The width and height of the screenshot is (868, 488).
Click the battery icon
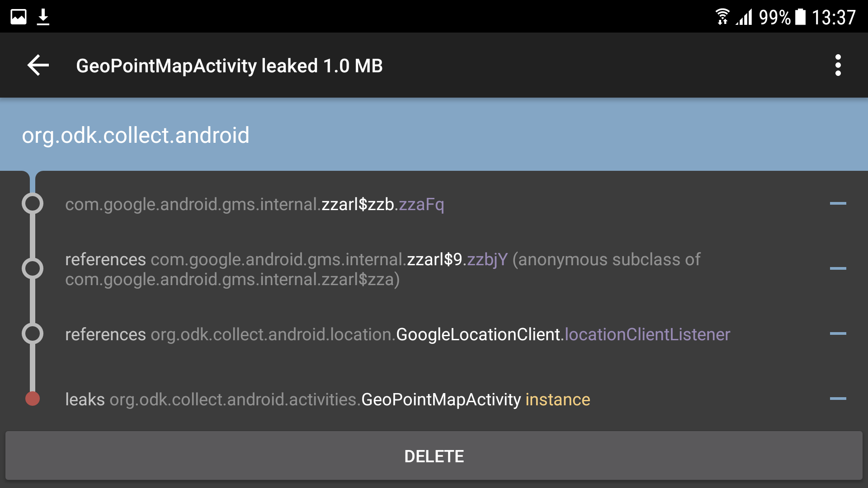[799, 17]
